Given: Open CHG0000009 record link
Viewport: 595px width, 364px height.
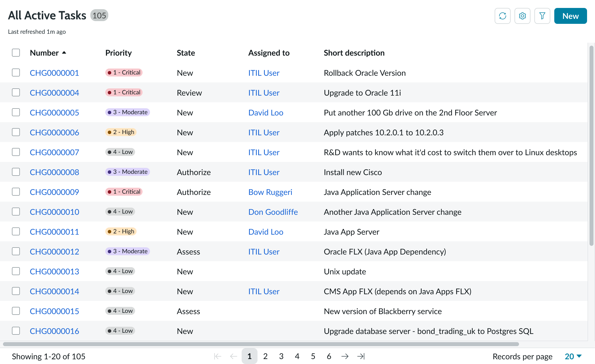Looking at the screenshot, I should click(54, 192).
